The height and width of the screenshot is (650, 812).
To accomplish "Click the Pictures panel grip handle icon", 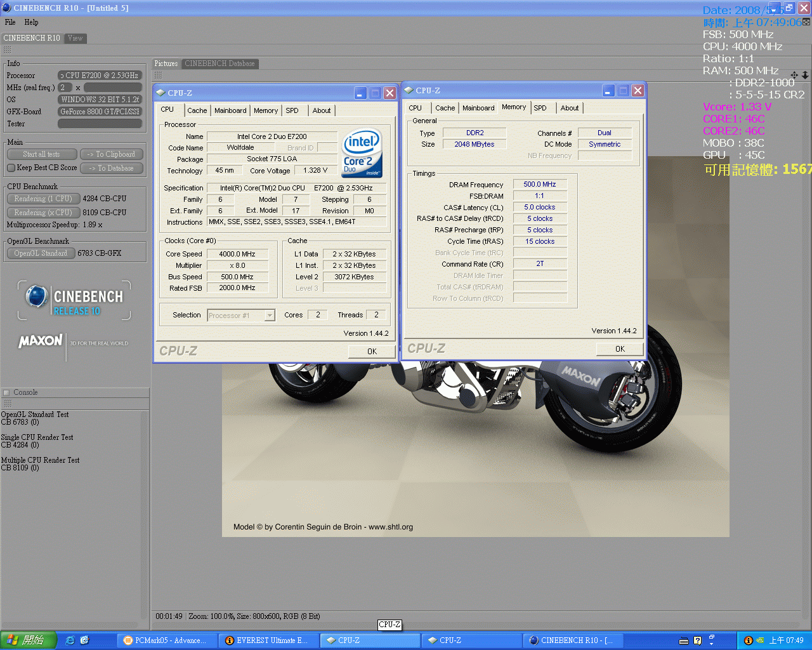I will pyautogui.click(x=158, y=75).
